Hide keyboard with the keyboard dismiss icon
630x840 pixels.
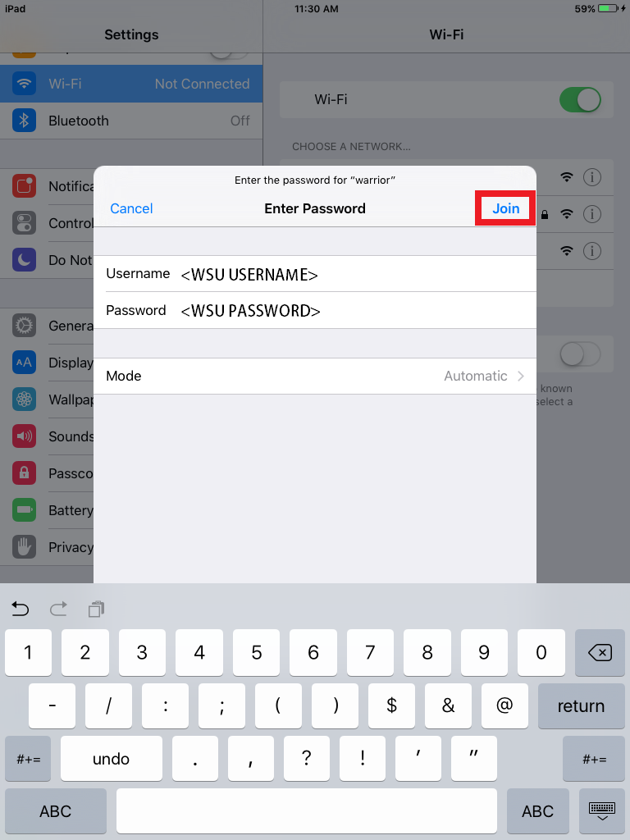pyautogui.click(x=601, y=811)
